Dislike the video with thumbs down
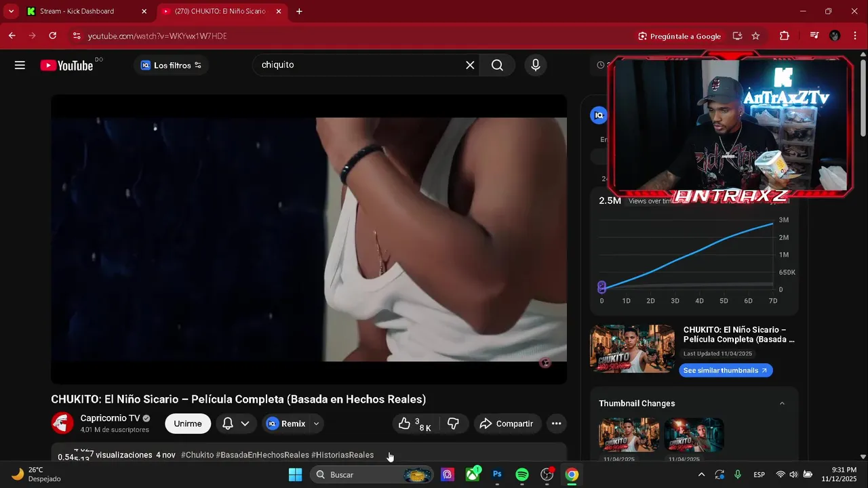This screenshot has width=868, height=488. pyautogui.click(x=454, y=424)
